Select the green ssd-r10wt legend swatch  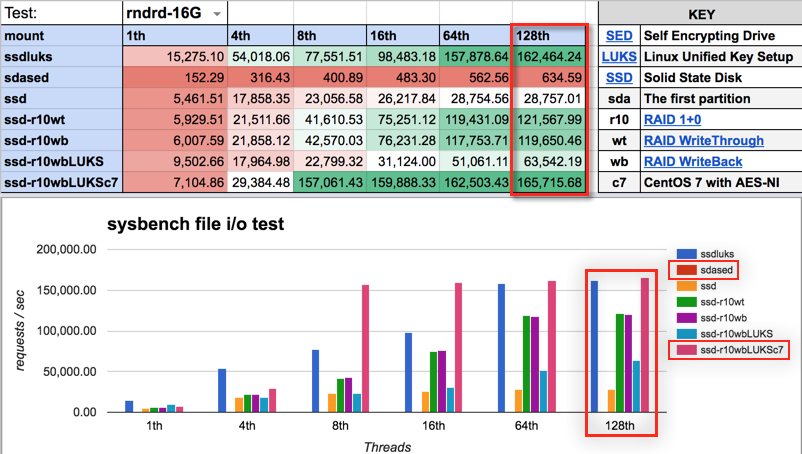pyautogui.click(x=688, y=302)
